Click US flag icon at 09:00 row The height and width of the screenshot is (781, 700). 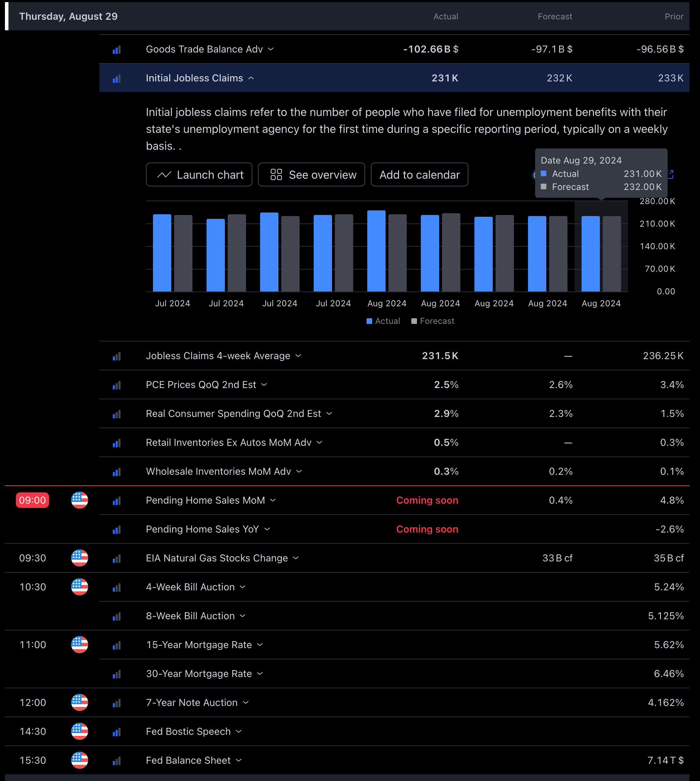(x=80, y=500)
